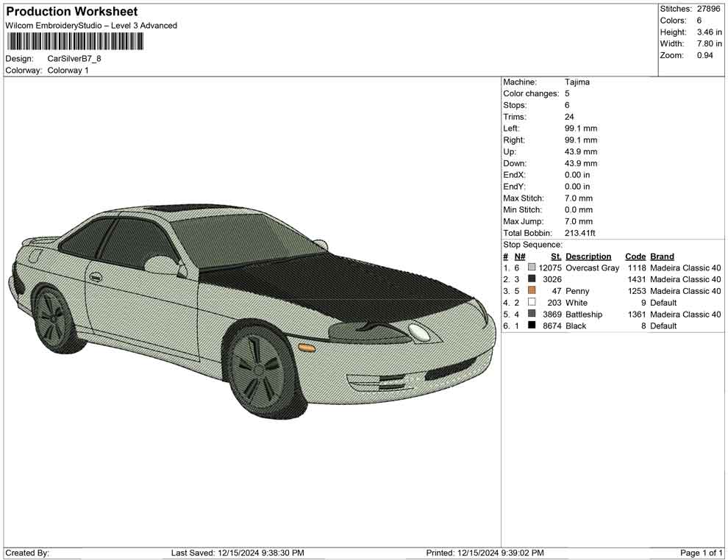Select the White thread swatch

(x=531, y=303)
